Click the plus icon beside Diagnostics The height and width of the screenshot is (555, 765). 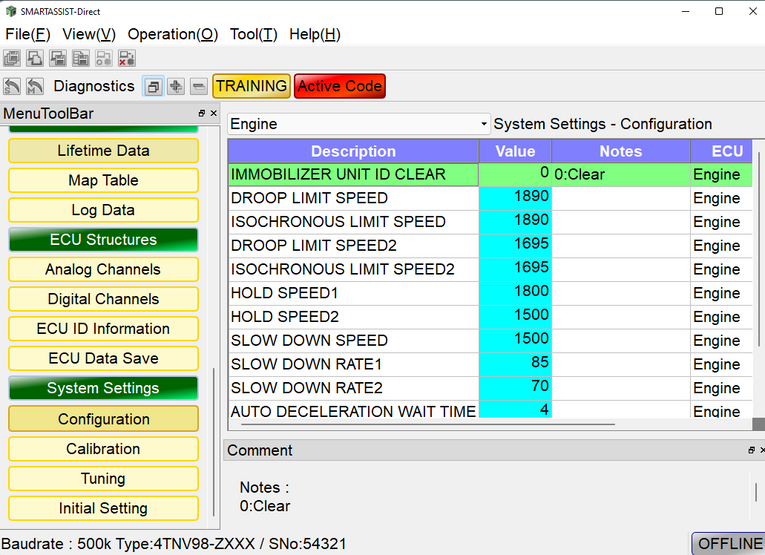click(x=176, y=87)
